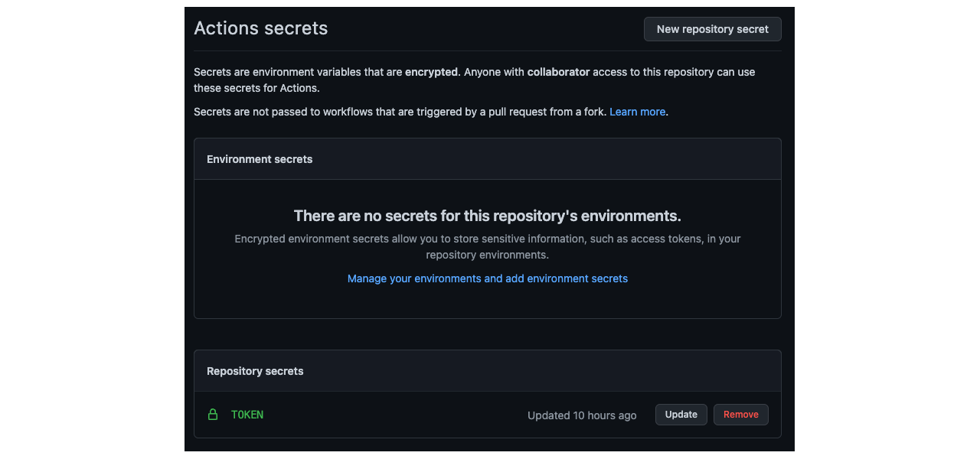The image size is (980, 459).
Task: Click the bold word collaborator
Action: tap(558, 72)
